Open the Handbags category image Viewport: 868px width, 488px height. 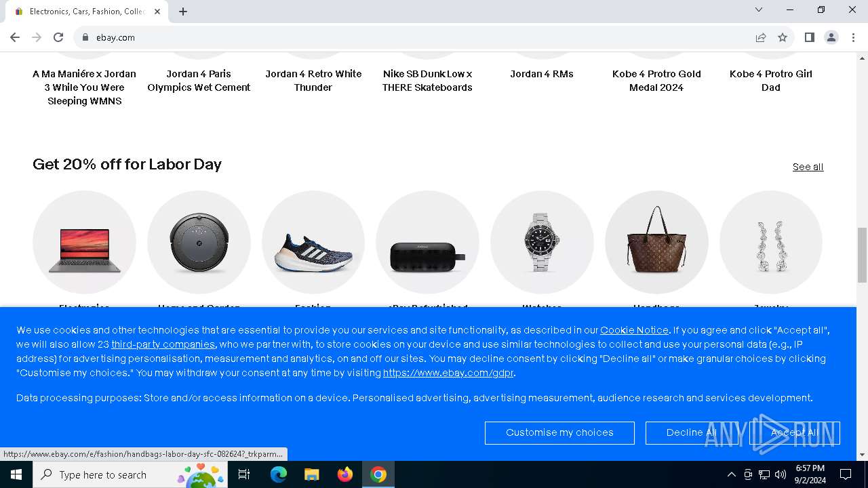pos(656,242)
